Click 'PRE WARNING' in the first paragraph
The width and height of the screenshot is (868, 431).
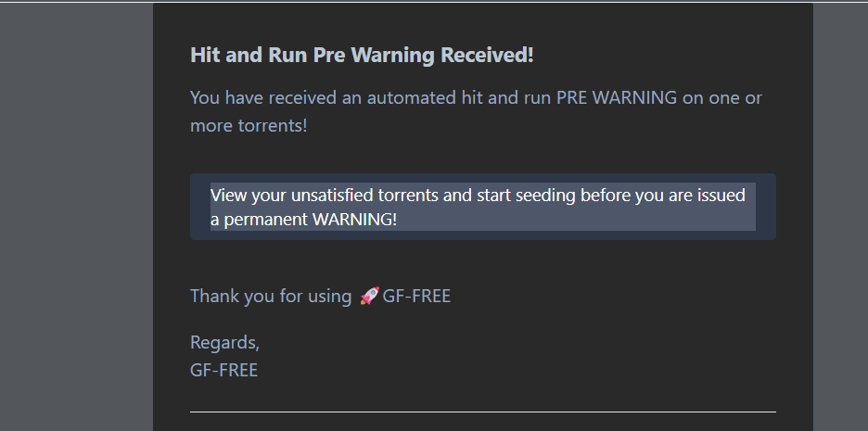pos(617,97)
